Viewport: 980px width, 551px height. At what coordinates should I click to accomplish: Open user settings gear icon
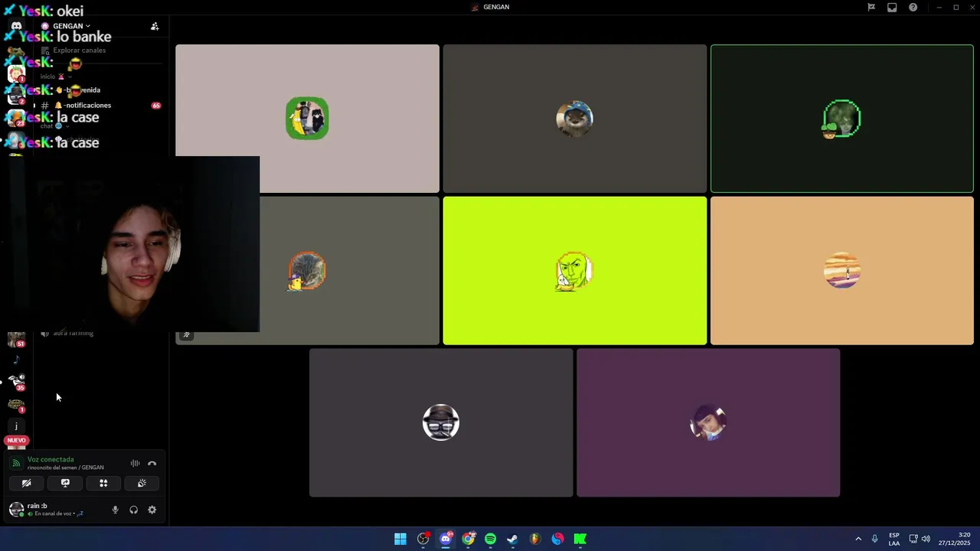pyautogui.click(x=152, y=510)
